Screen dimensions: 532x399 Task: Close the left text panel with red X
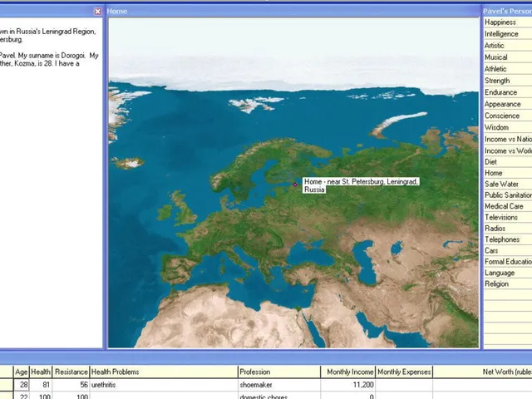[x=98, y=12]
